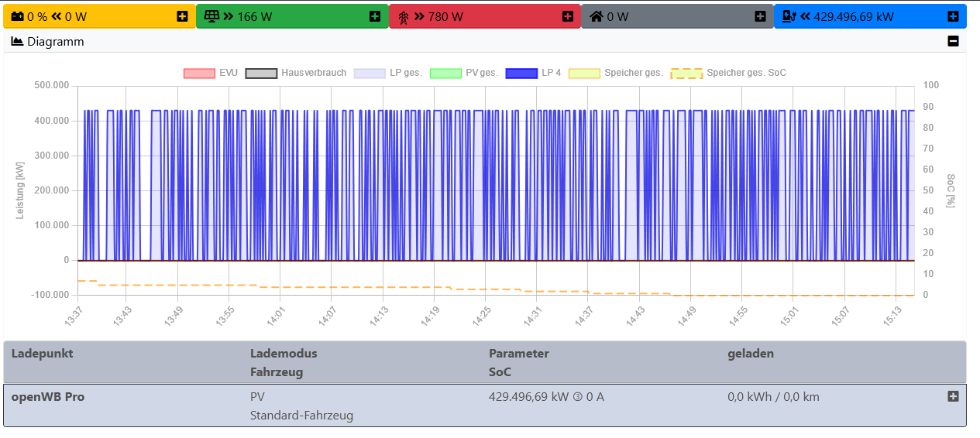Expand the openWB Pro charge point row

pyautogui.click(x=953, y=396)
